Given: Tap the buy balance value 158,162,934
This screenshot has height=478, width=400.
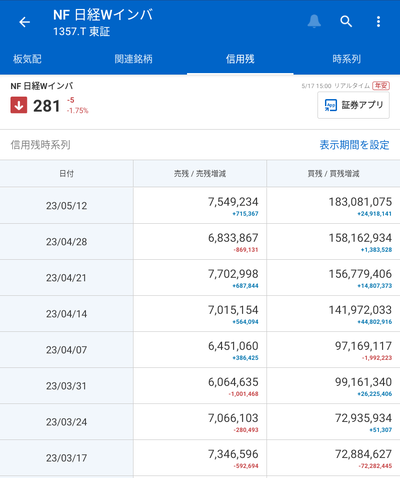Looking at the screenshot, I should click(360, 238).
